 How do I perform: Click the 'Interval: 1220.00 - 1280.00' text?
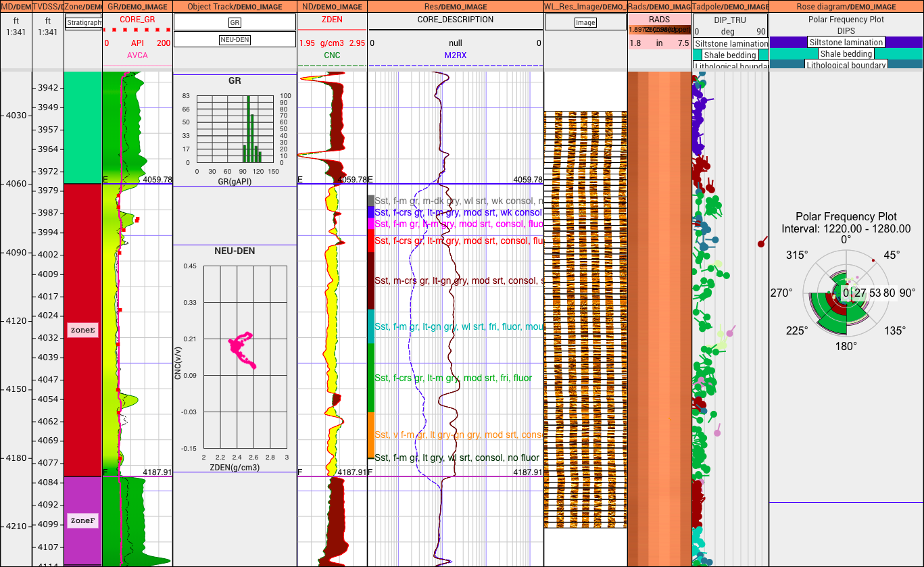click(x=846, y=228)
